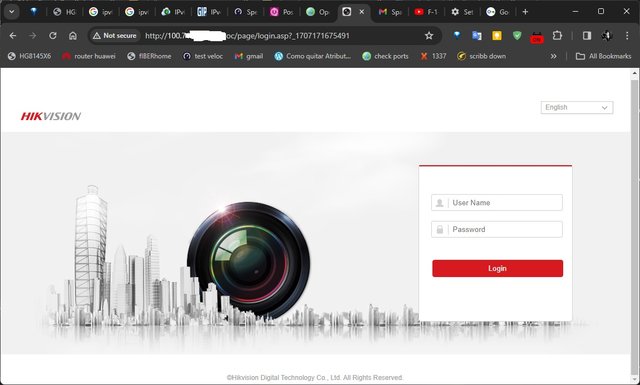
Task: Open the Como quitar Atribut bookmark
Action: [313, 56]
